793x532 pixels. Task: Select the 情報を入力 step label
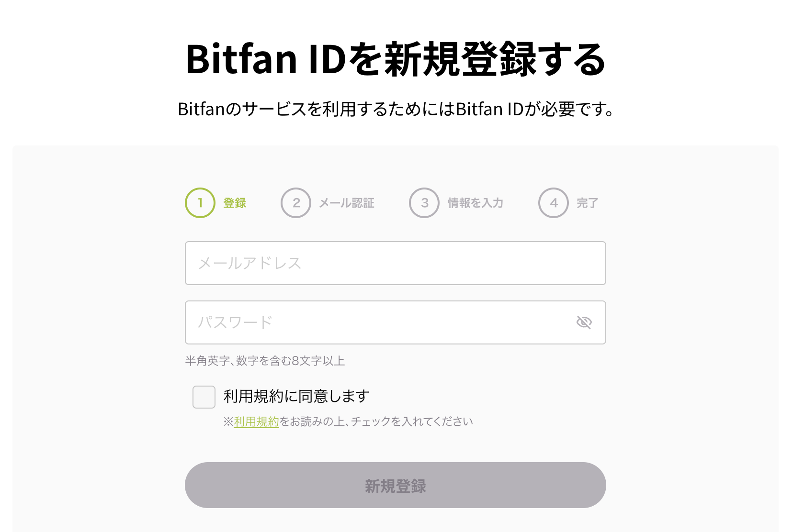tap(476, 203)
